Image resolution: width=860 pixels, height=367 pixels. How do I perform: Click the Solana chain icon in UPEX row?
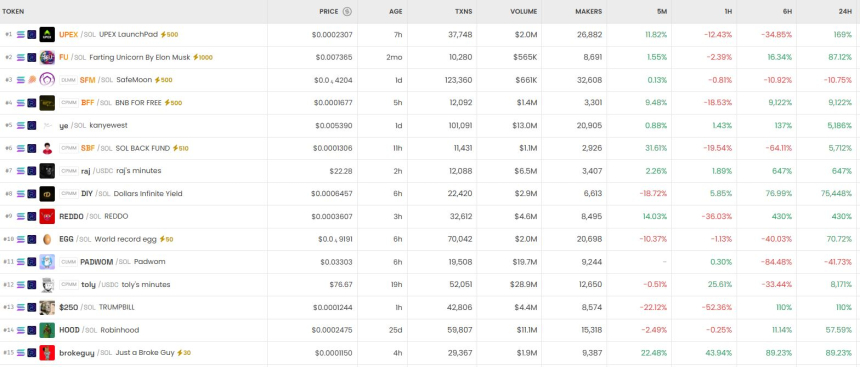click(21, 35)
